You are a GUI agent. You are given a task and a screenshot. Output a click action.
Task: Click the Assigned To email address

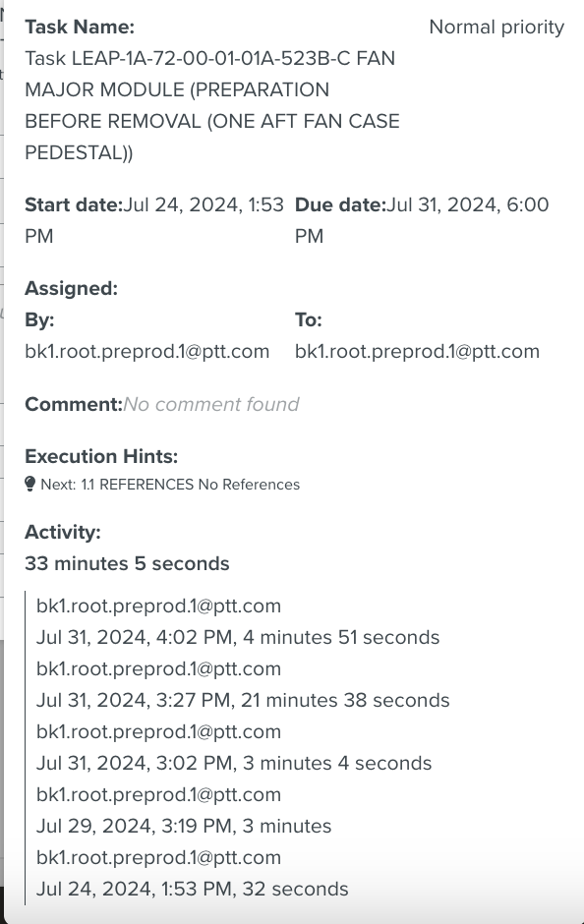[x=417, y=351]
